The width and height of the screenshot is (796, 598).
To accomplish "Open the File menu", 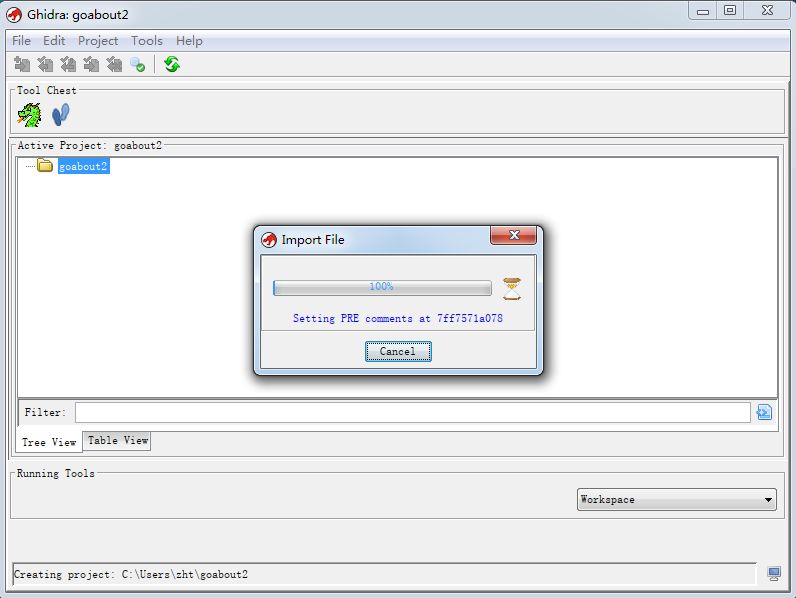I will pos(21,41).
